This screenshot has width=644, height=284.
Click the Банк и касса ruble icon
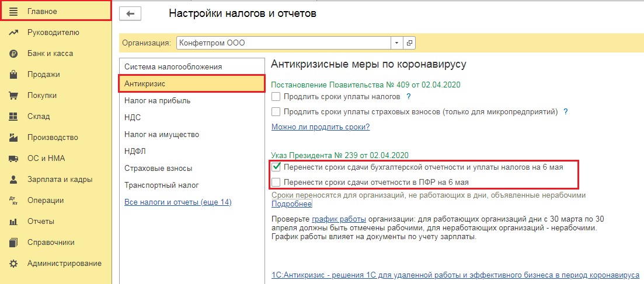pos(13,53)
